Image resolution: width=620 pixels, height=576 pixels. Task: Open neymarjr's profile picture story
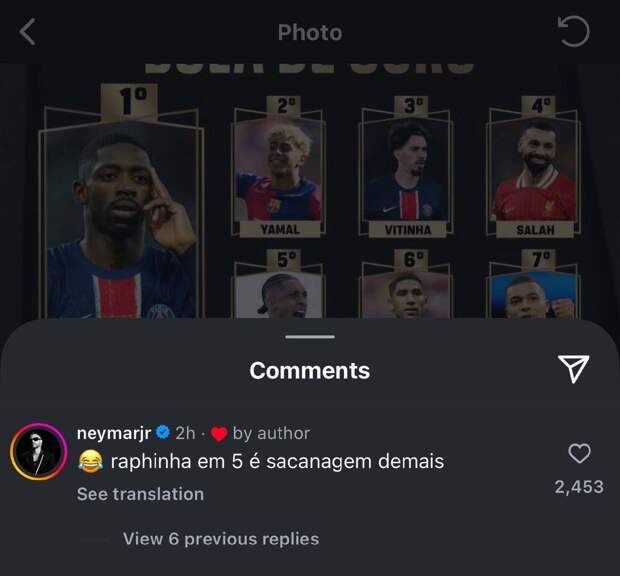point(38,451)
